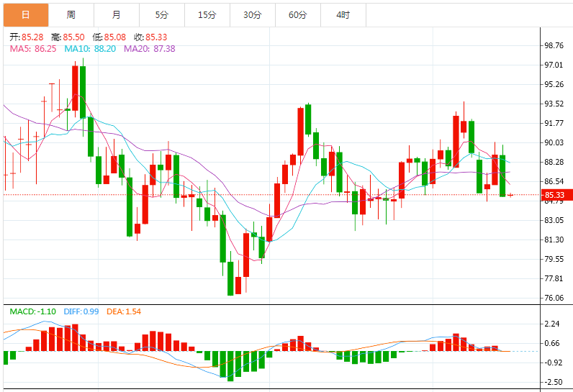This screenshot has width=573, height=392.
Task: Click the 81.30 price axis label
Action: tap(554, 240)
